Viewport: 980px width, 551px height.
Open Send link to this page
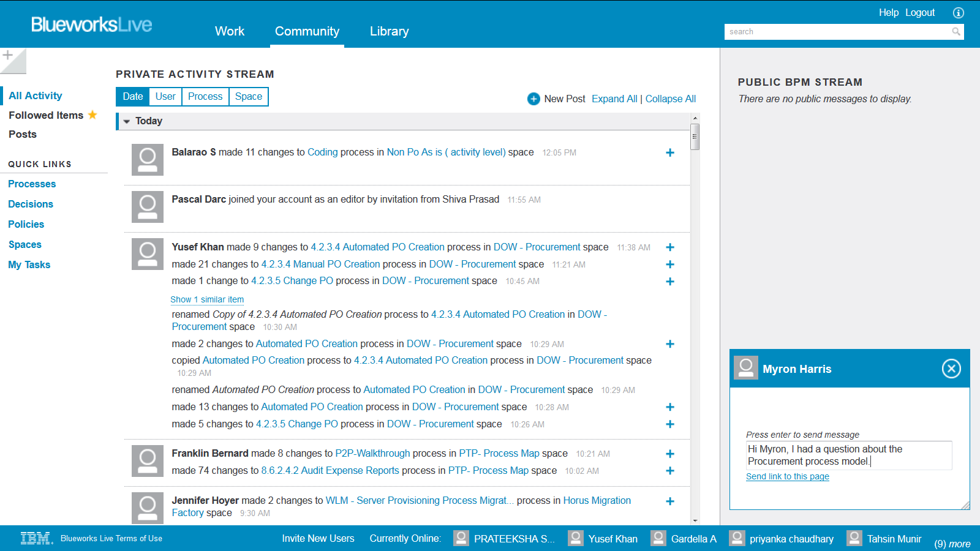(x=787, y=476)
